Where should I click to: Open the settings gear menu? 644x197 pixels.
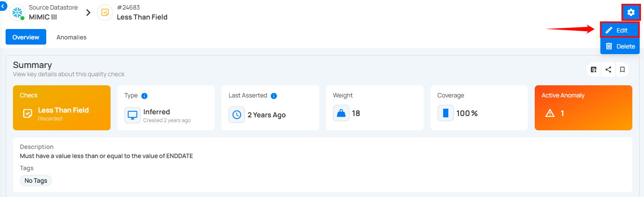click(x=631, y=13)
